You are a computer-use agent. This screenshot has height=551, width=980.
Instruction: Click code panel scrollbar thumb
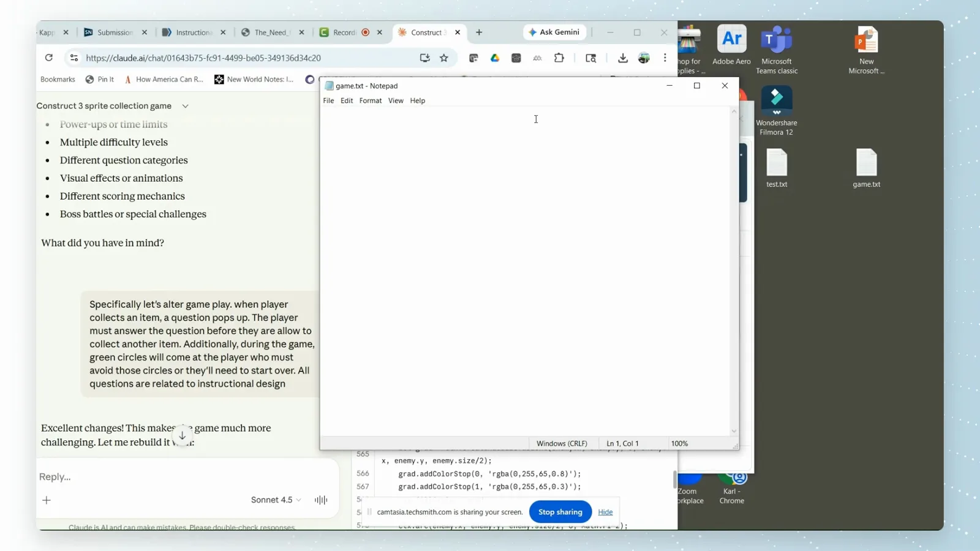(x=674, y=479)
